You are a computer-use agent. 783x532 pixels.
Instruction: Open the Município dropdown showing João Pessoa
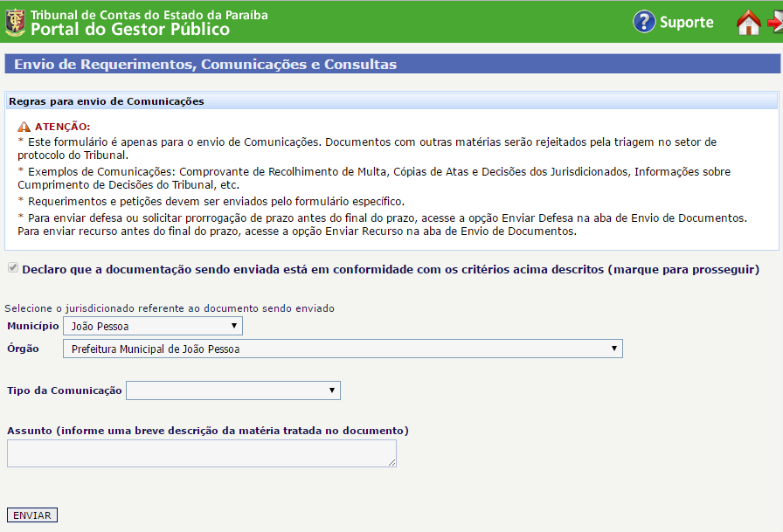(153, 326)
